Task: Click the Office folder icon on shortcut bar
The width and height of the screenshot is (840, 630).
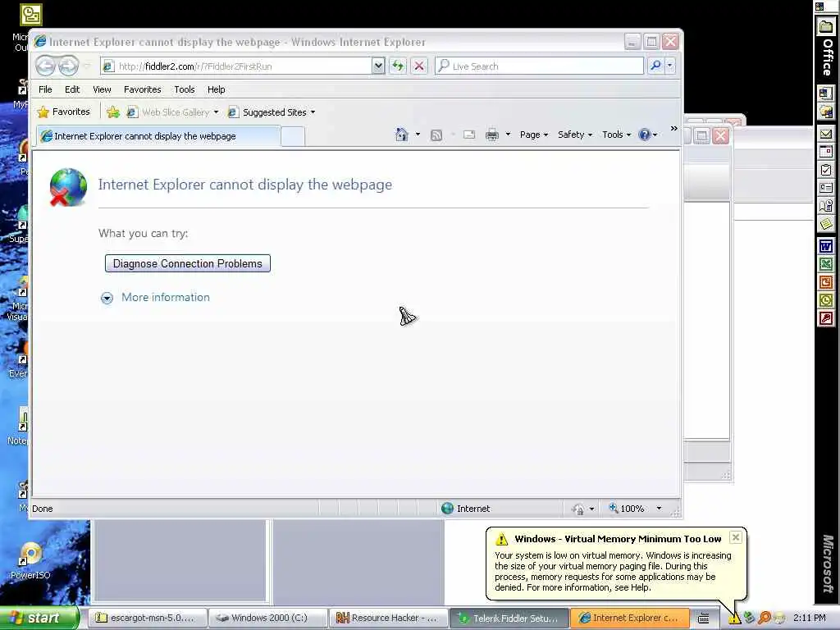Action: [825, 25]
